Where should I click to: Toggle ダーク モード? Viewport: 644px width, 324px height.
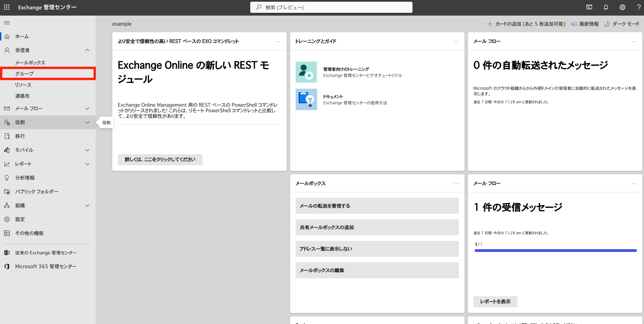tap(622, 24)
